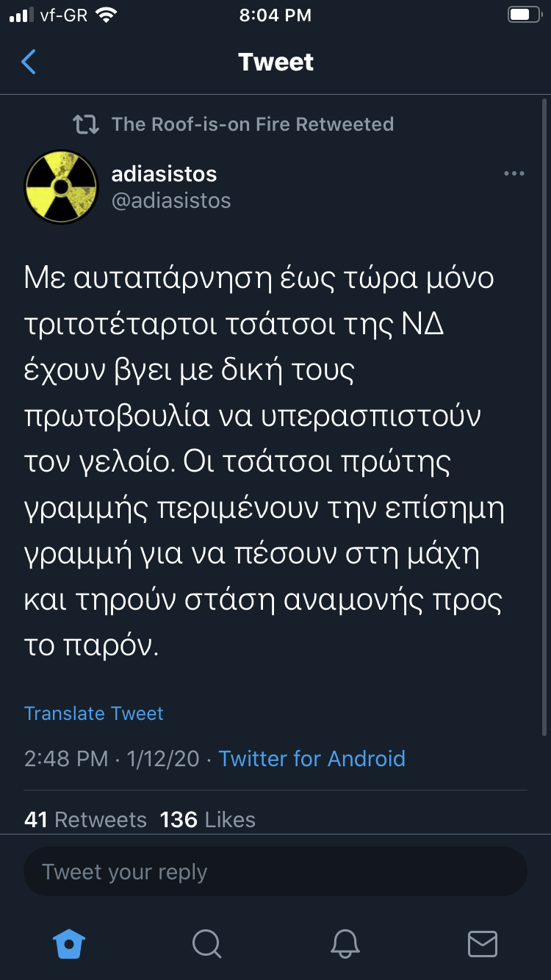Click the Twitter for Android link
The image size is (551, 980).
pyautogui.click(x=311, y=758)
